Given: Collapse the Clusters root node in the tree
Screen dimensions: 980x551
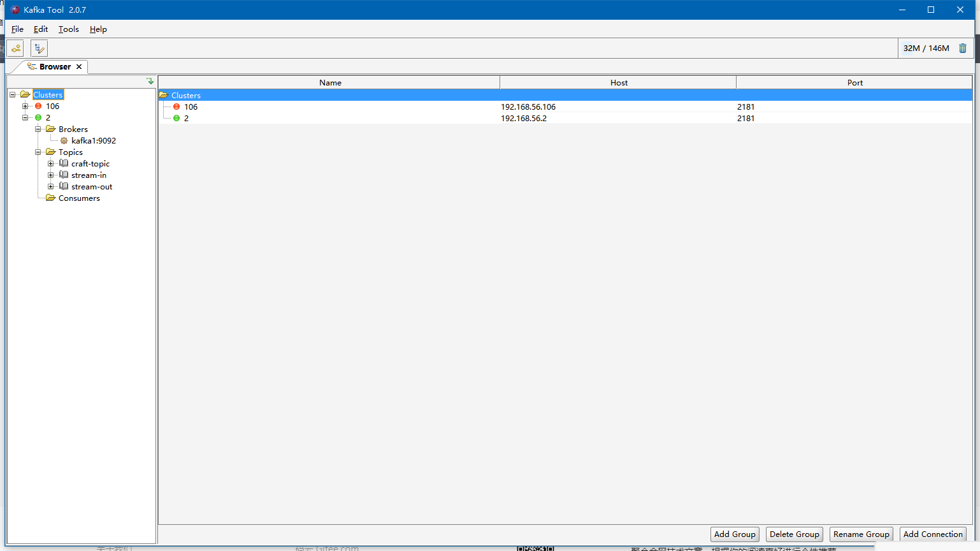Looking at the screenshot, I should click(12, 95).
